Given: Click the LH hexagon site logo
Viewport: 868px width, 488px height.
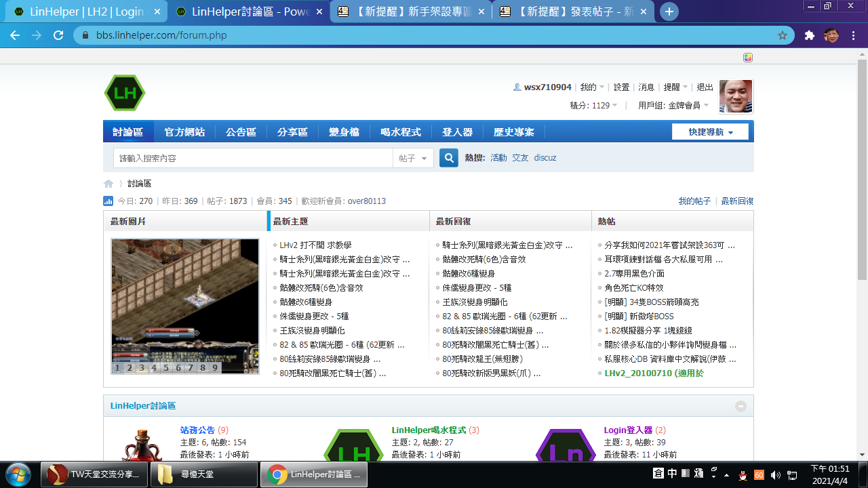Looking at the screenshot, I should point(125,93).
